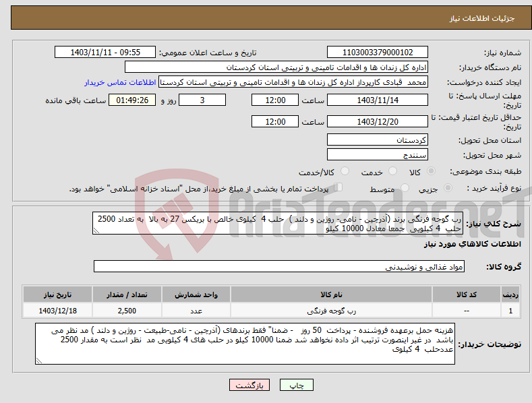This screenshot has width=532, height=403.
Task: Click the چاپ print button
Action: 297,385
